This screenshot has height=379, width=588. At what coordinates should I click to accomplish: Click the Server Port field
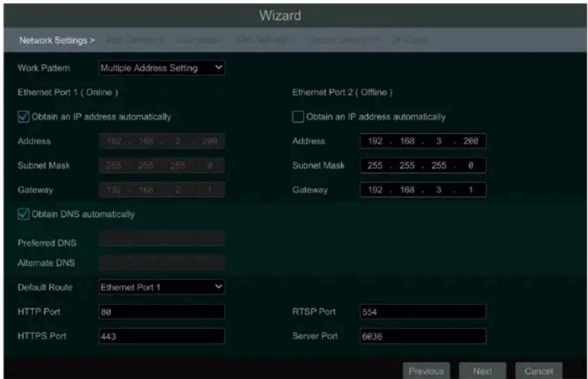(x=423, y=336)
